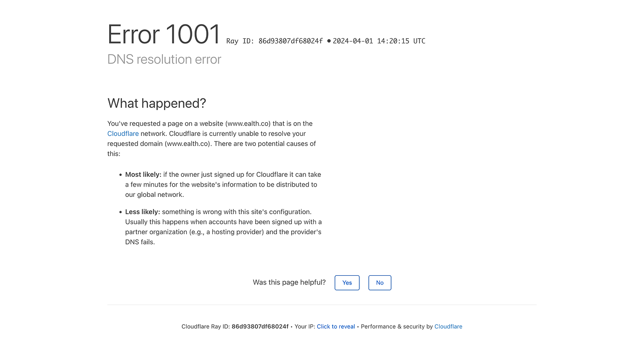The height and width of the screenshot is (362, 644).
Task: Reveal your IP address
Action: click(336, 326)
